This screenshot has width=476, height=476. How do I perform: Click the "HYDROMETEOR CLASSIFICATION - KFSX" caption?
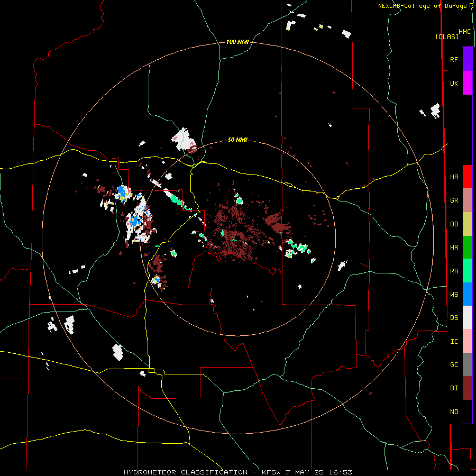click(x=202, y=472)
